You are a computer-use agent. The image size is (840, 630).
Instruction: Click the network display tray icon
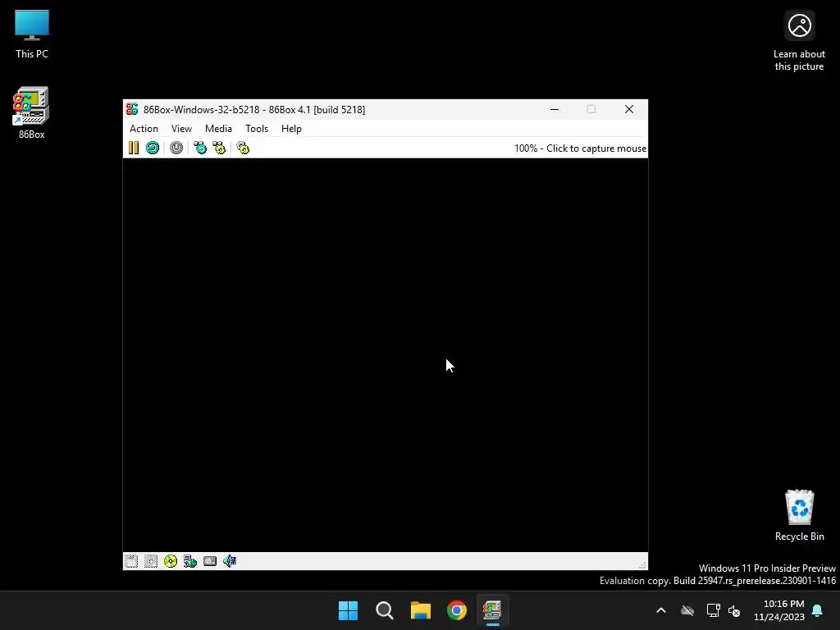point(713,610)
